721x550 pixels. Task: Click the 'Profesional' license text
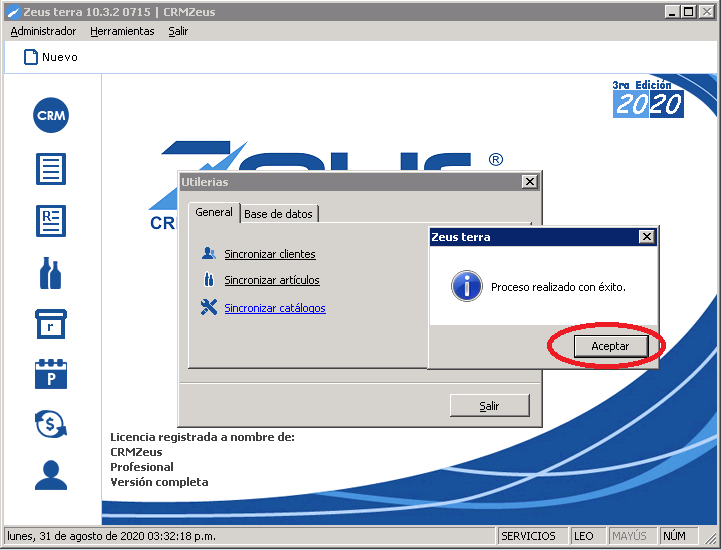[142, 467]
